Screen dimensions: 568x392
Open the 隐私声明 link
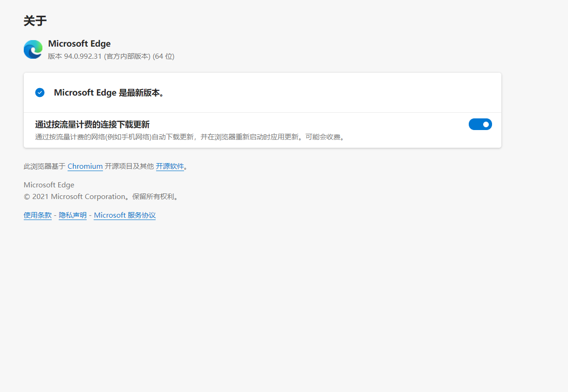73,215
